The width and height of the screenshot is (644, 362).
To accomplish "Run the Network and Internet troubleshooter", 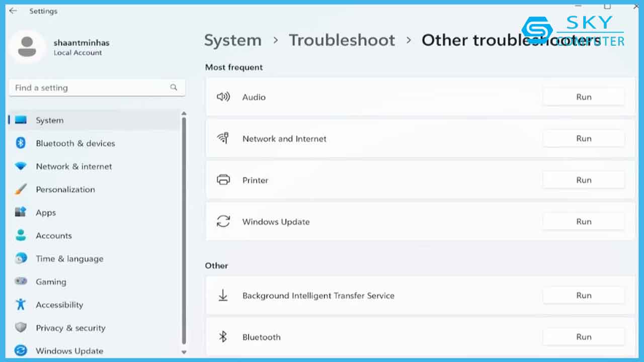I will point(584,139).
